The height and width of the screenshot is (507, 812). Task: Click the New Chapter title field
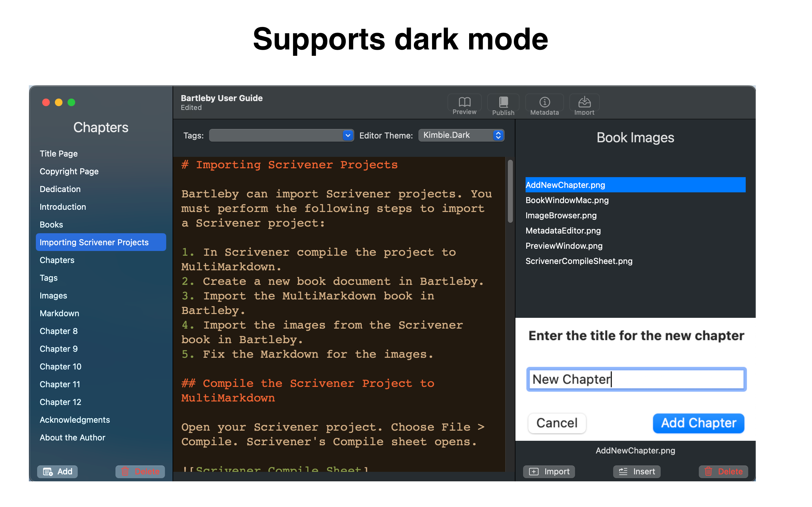[x=636, y=379]
